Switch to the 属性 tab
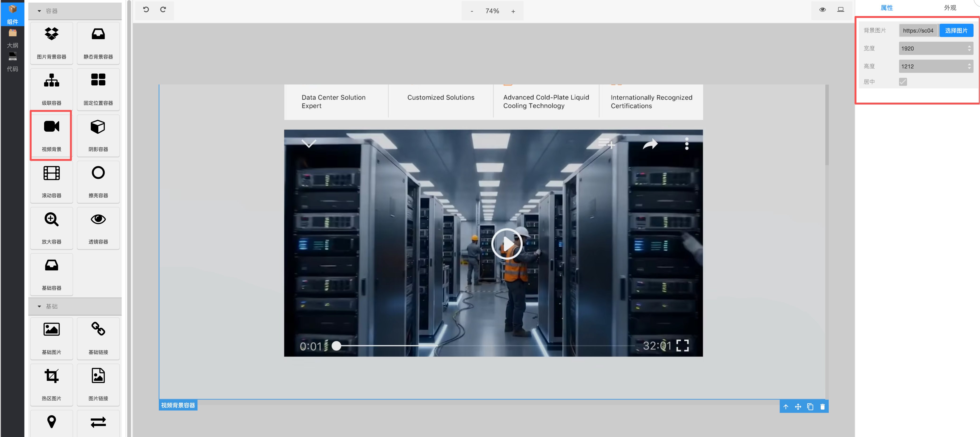Image resolution: width=980 pixels, height=437 pixels. [x=886, y=8]
